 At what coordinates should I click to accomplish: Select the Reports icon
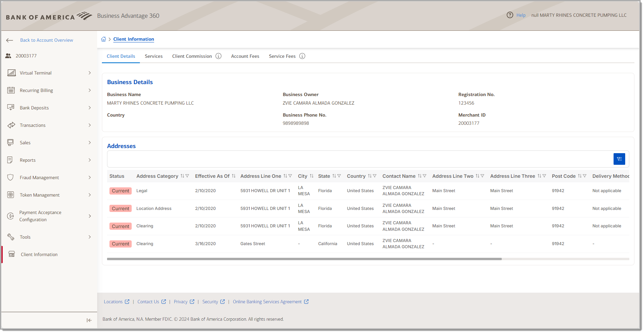(x=11, y=160)
